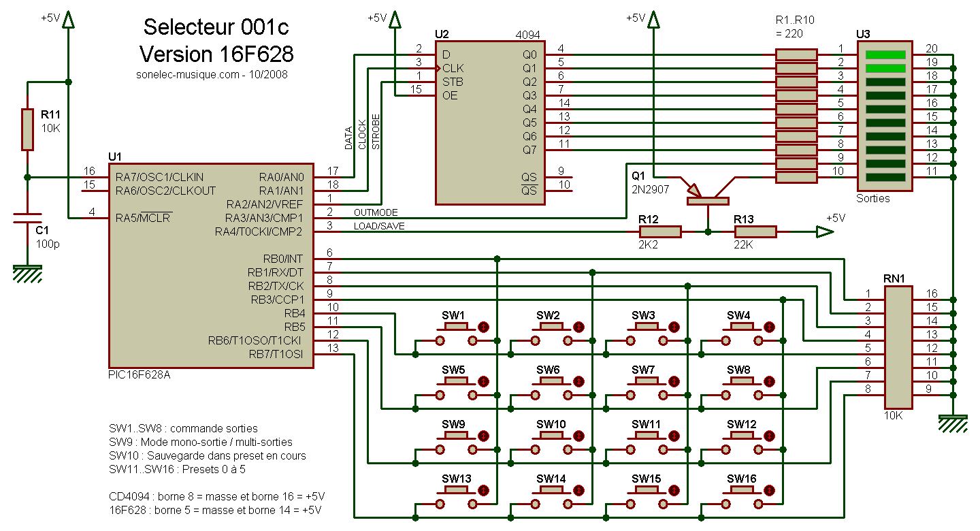Toggle the red actuator dot beside SW12
This screenshot has height=531, width=980.
[x=770, y=436]
